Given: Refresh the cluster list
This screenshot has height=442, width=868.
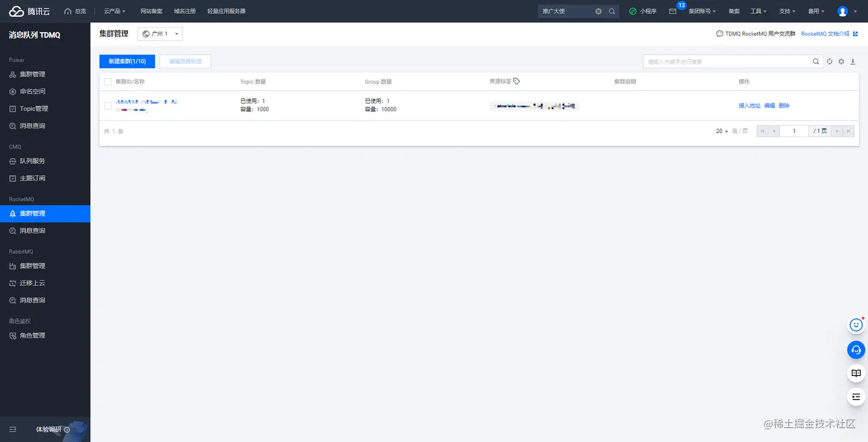Looking at the screenshot, I should pos(830,61).
